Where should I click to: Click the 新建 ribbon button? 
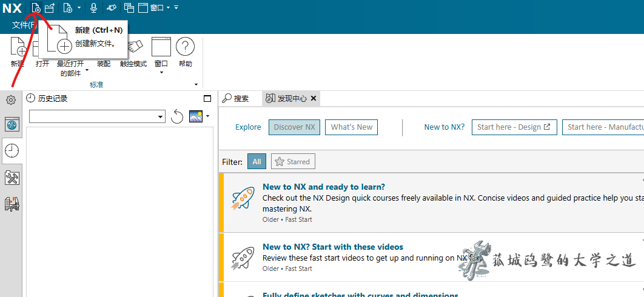point(18,52)
